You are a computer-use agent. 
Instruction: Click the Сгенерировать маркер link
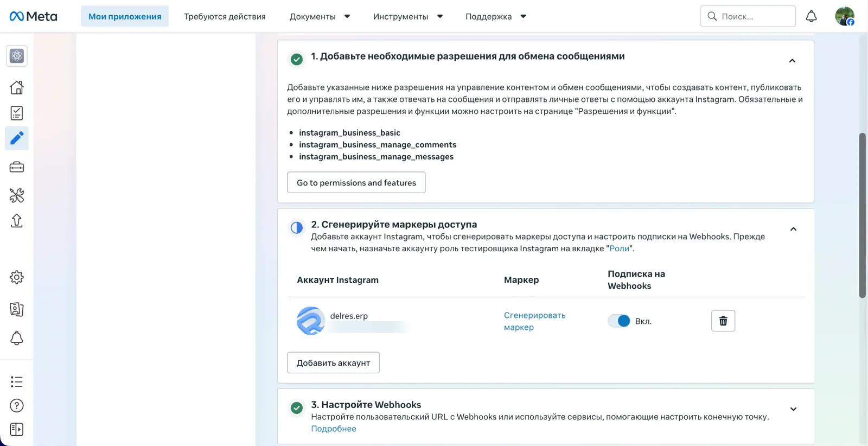(x=534, y=321)
